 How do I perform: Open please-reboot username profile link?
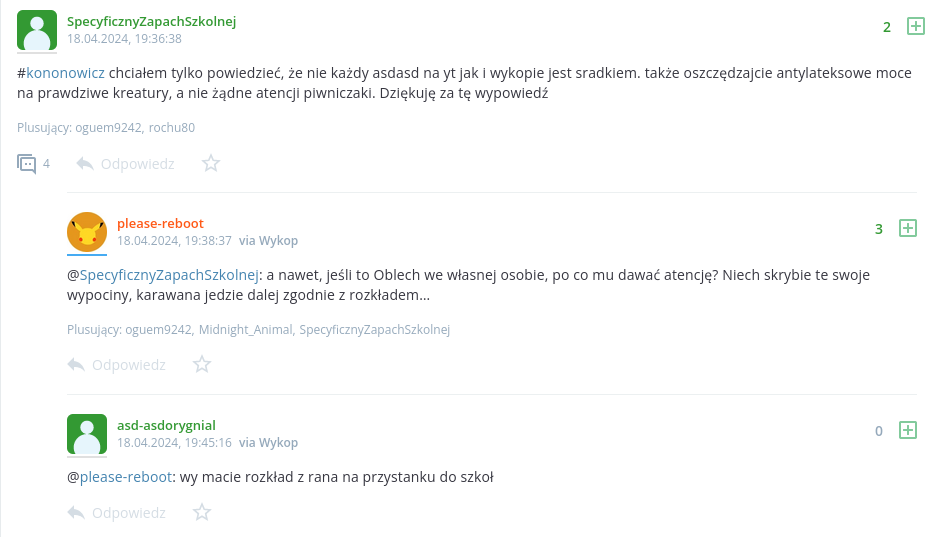tap(160, 223)
